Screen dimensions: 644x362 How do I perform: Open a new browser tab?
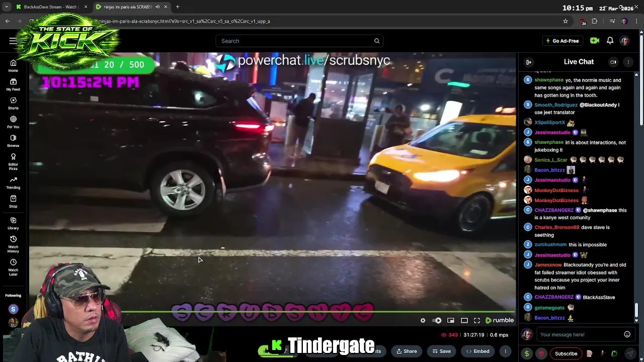[178, 7]
